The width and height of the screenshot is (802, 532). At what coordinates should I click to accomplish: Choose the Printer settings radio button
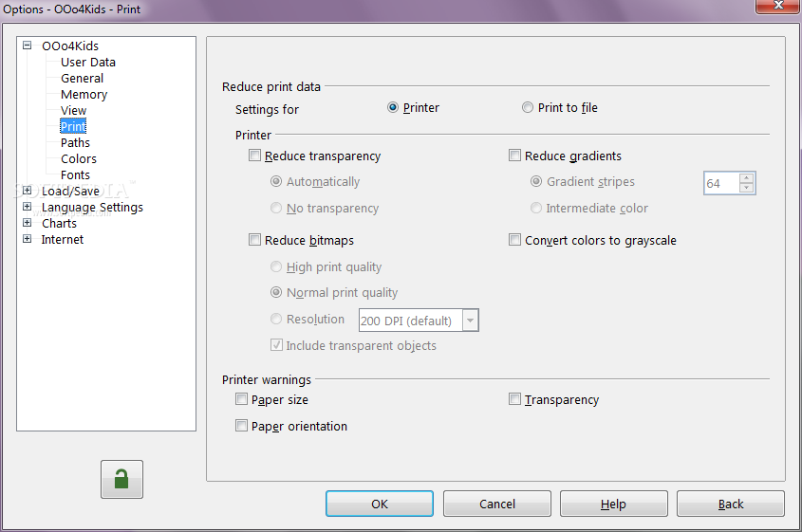coord(393,107)
